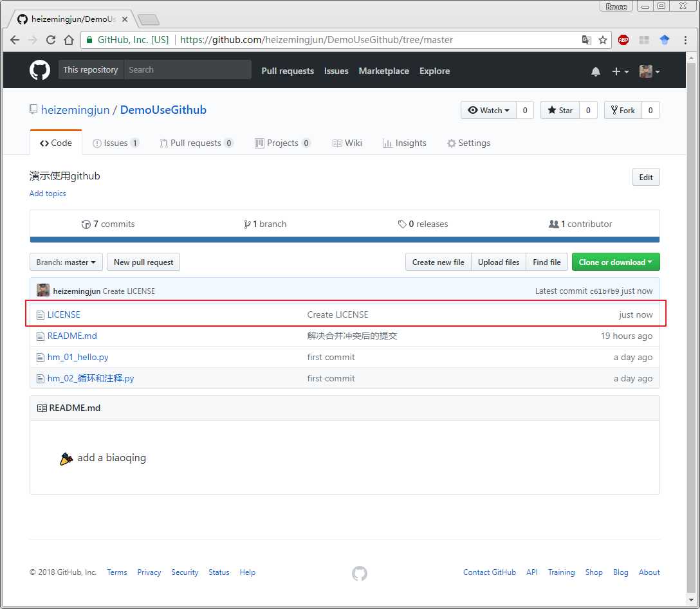Open the Insights tab
This screenshot has width=700, height=609.
[x=404, y=143]
